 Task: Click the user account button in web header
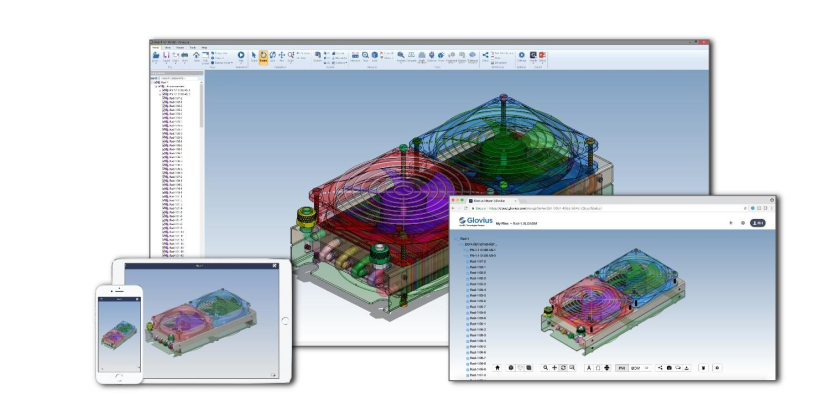click(757, 223)
